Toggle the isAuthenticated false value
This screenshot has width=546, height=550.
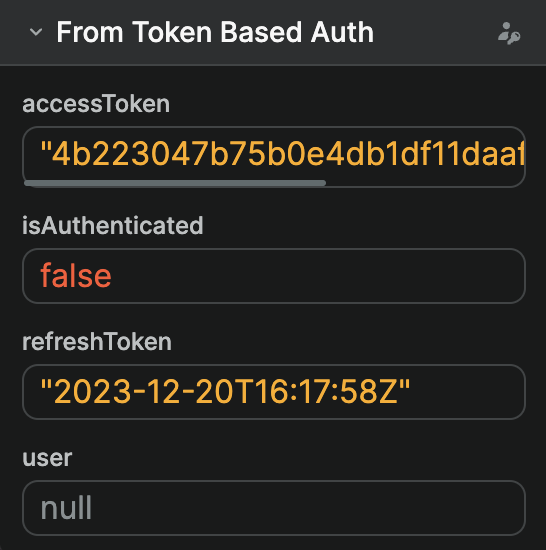pos(76,276)
